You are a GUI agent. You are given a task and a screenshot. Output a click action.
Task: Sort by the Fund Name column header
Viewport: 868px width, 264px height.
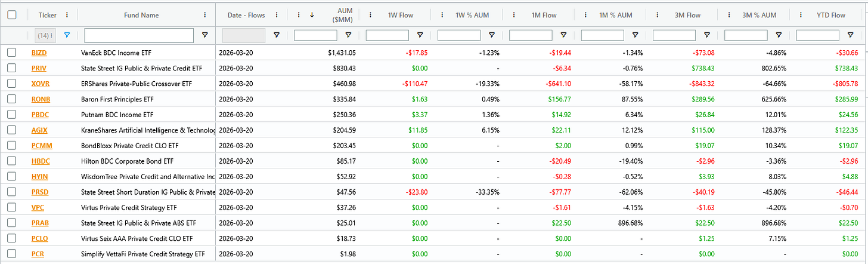(141, 15)
